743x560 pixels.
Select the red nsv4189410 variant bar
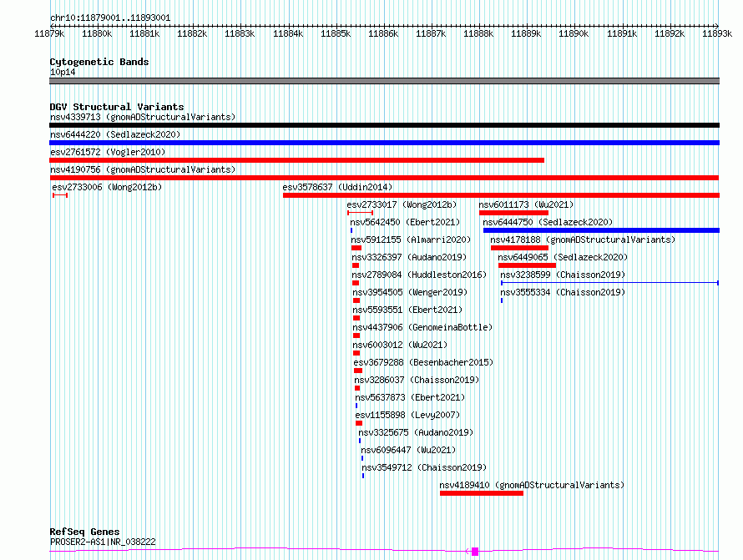point(482,493)
